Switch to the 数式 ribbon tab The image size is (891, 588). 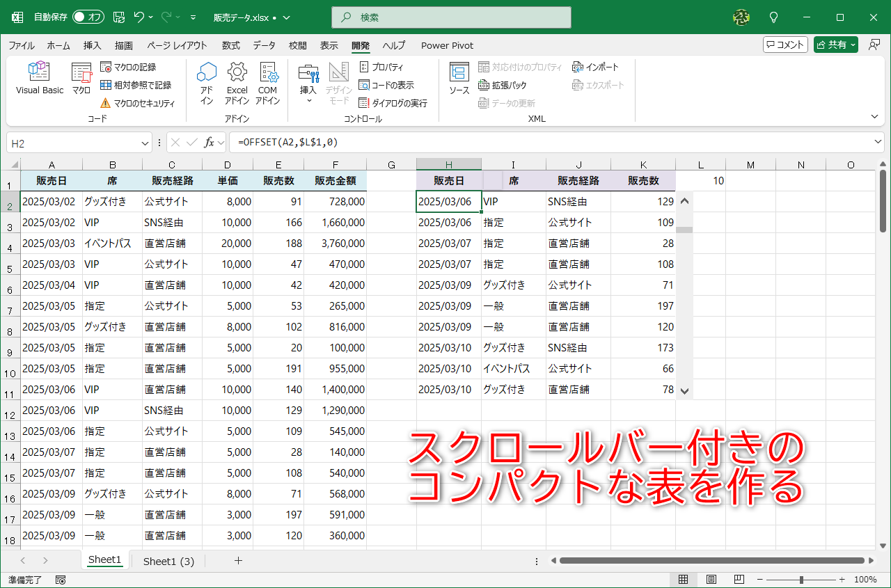[230, 45]
